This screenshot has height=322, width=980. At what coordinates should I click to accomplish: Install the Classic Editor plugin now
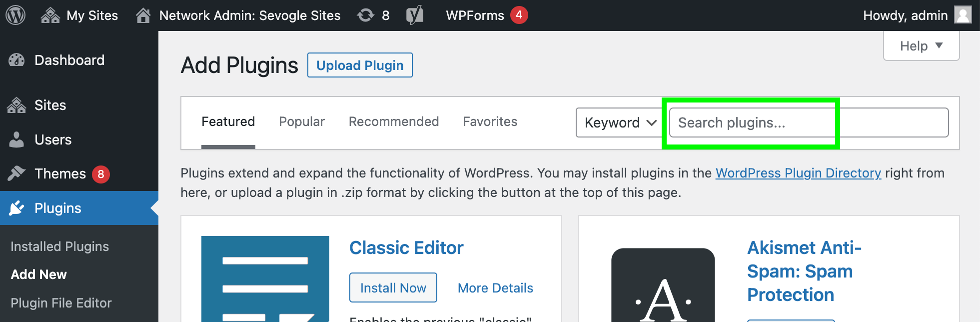click(393, 288)
